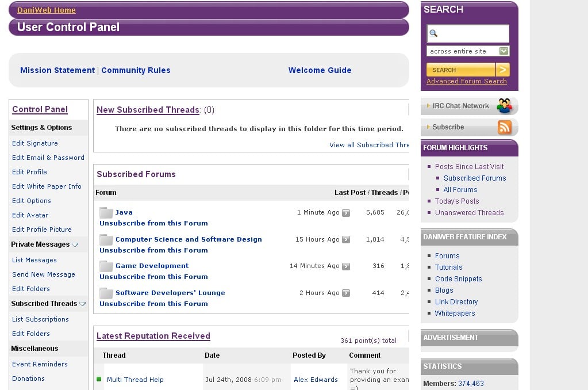The image size is (588, 390).
Task: Open the Game Development forum
Action: [152, 266]
